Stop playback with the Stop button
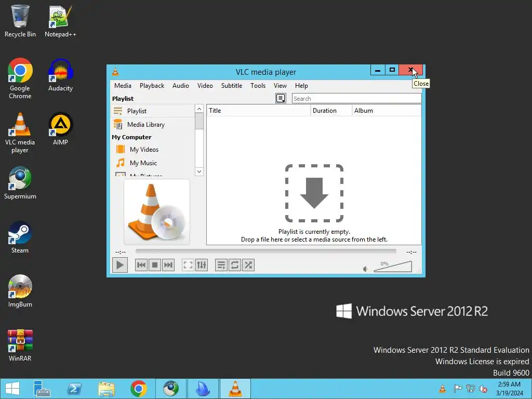Screen dimensions: 532x399 (x=155, y=265)
